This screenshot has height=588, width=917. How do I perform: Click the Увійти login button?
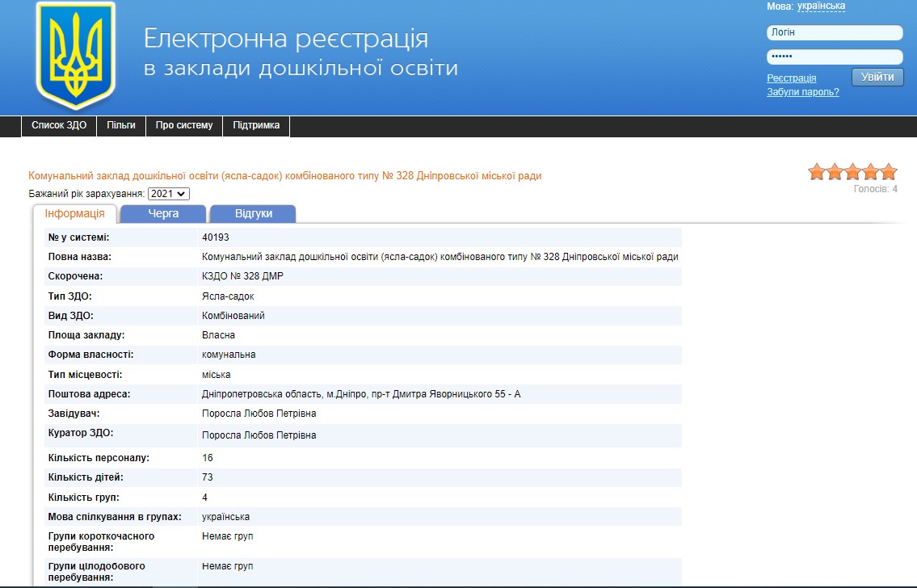(x=877, y=78)
